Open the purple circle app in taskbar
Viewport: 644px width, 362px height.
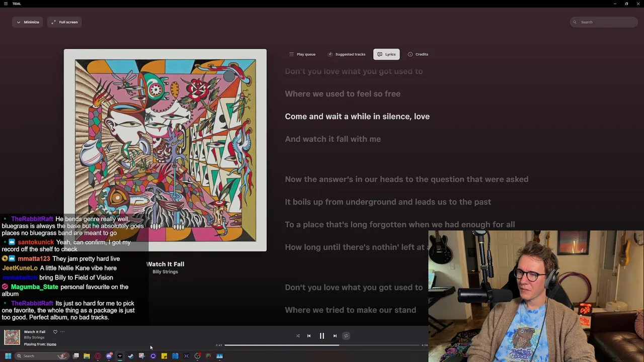[x=153, y=356]
